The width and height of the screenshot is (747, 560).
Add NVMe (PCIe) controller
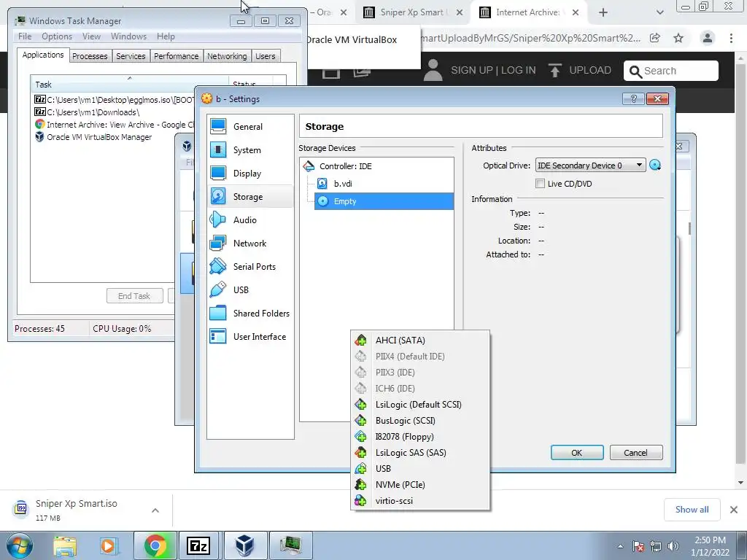[x=420, y=485]
